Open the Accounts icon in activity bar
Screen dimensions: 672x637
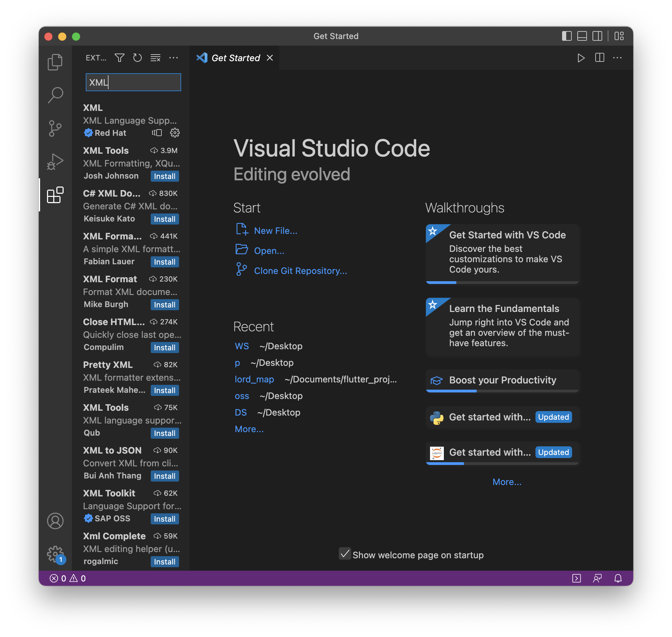(55, 521)
